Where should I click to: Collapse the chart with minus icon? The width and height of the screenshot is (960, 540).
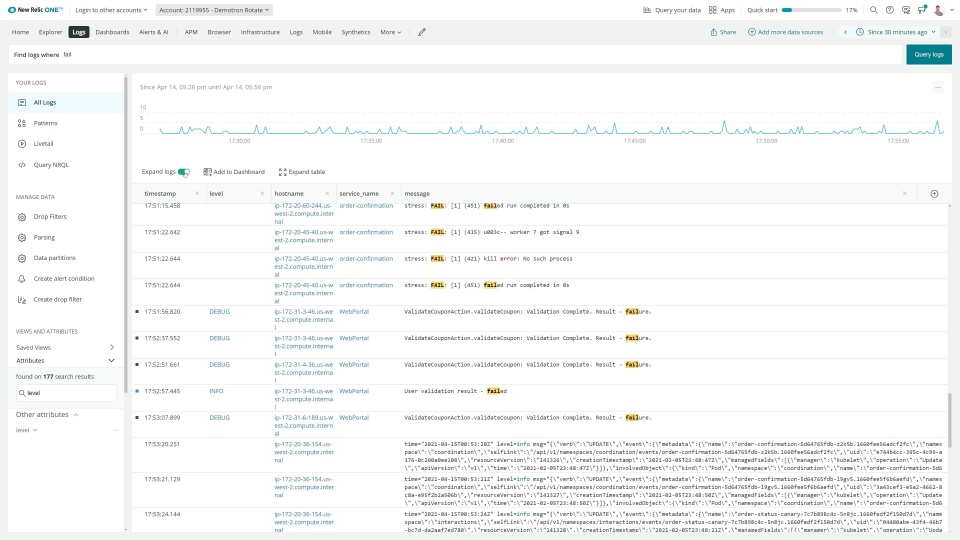tap(937, 88)
